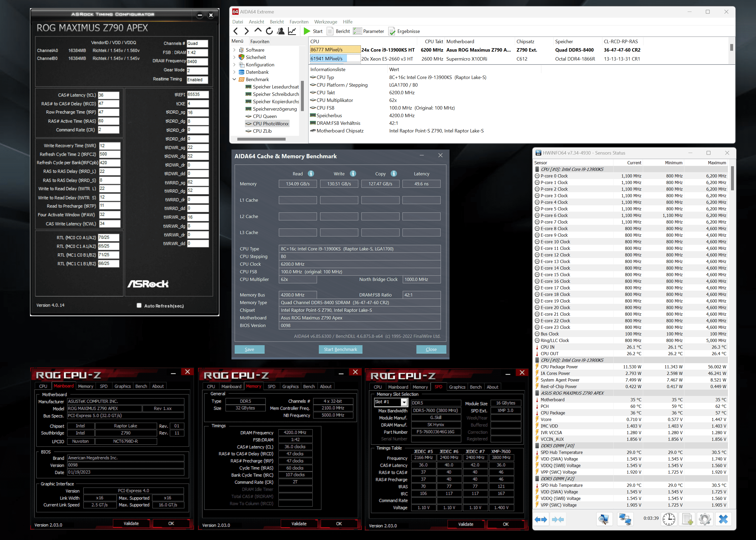The height and width of the screenshot is (540, 756).
Task: Open the Ansicht menu
Action: coord(256,22)
